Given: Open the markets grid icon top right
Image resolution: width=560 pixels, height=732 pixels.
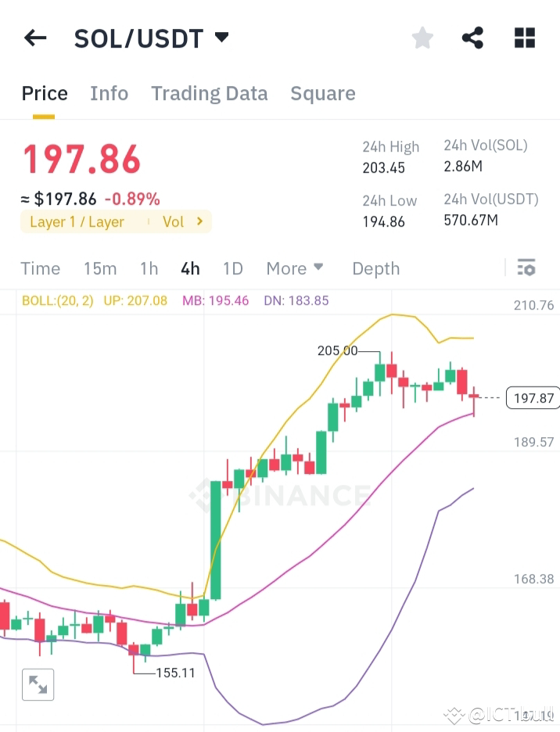Looking at the screenshot, I should point(524,37).
